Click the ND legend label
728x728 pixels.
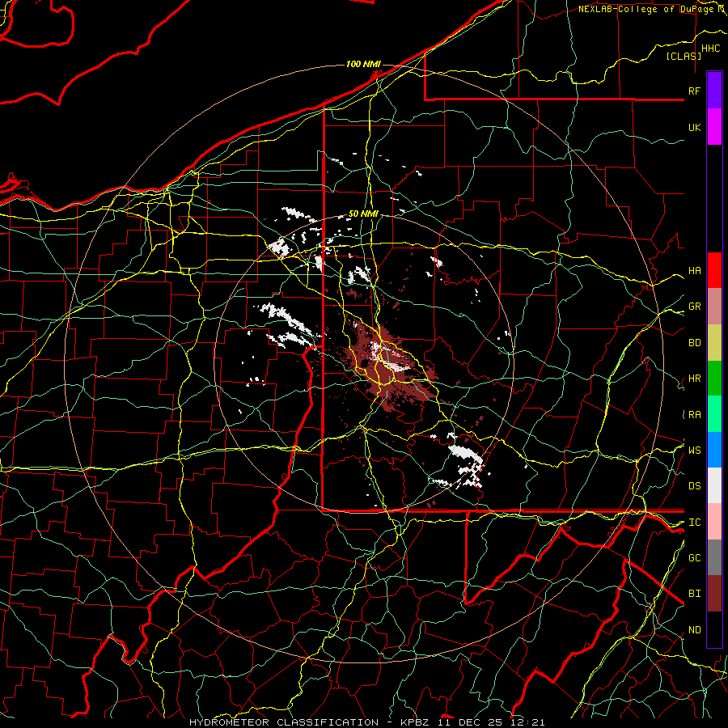694,630
